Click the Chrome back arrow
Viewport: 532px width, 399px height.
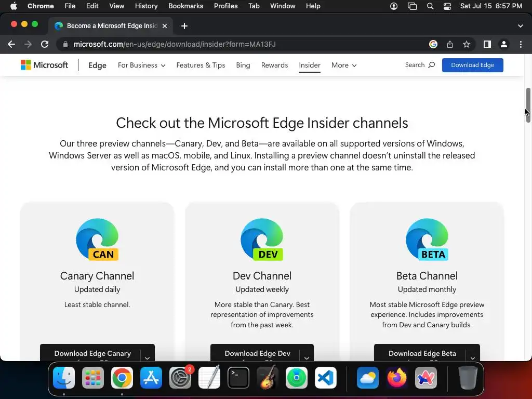11,44
